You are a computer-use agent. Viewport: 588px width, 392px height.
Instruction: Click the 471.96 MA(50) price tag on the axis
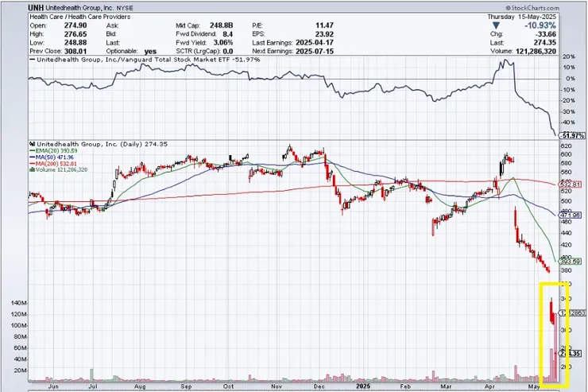coord(570,215)
